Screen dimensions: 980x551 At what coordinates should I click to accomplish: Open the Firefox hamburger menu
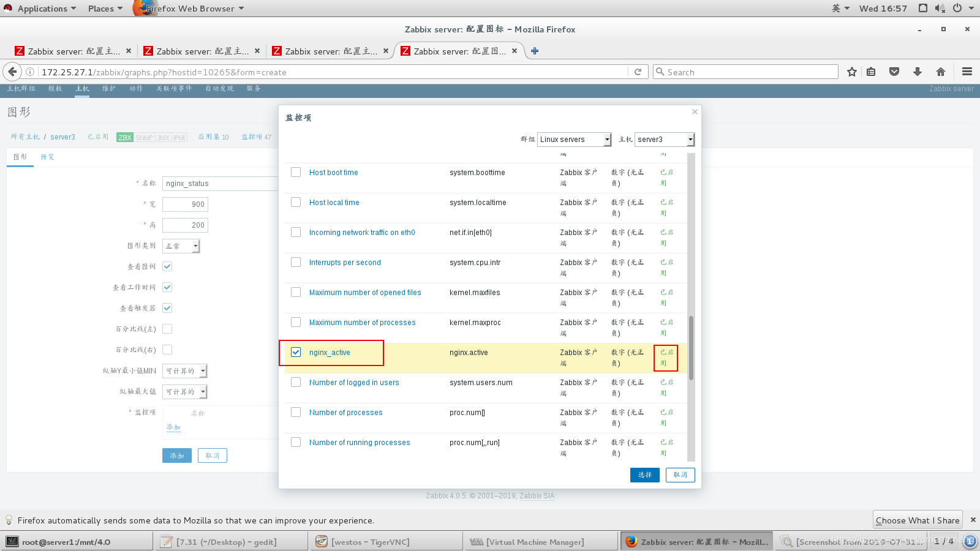tap(967, 72)
